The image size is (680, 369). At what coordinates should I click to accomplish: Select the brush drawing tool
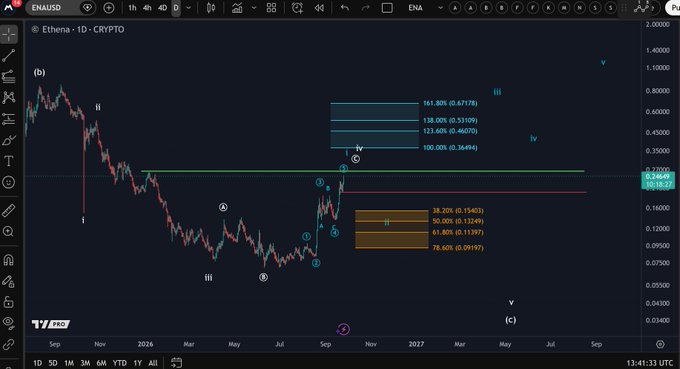(9, 140)
